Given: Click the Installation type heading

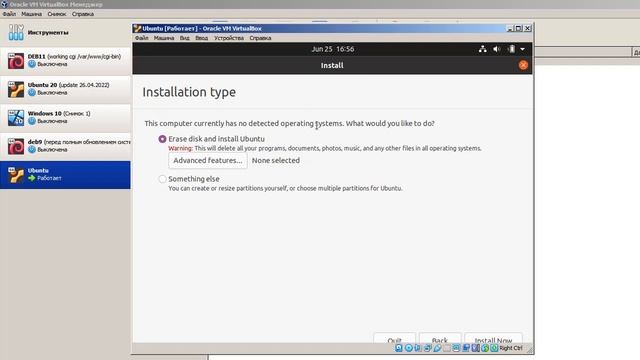Looking at the screenshot, I should 189,92.
